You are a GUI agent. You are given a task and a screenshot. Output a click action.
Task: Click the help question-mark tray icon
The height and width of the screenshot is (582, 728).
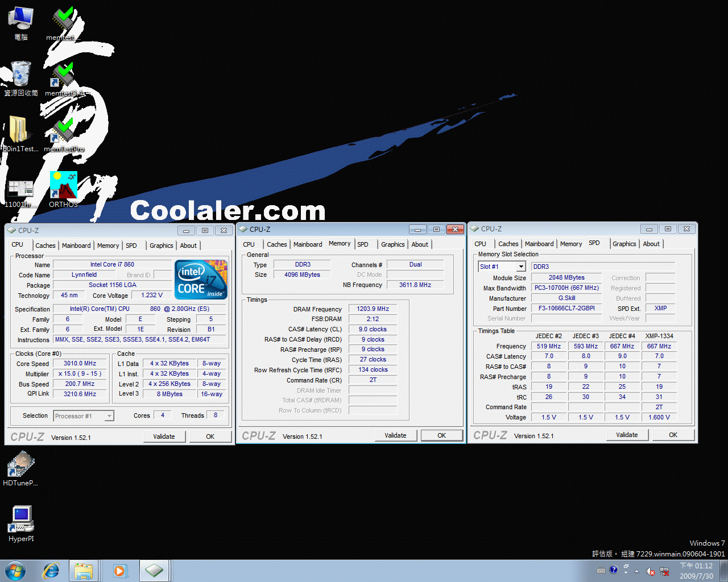coord(613,570)
